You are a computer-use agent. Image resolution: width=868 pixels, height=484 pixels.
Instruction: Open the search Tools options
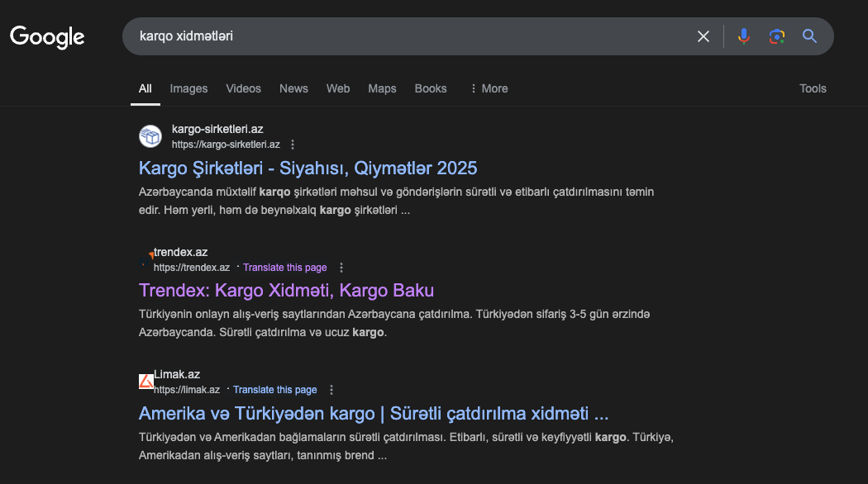[813, 88]
